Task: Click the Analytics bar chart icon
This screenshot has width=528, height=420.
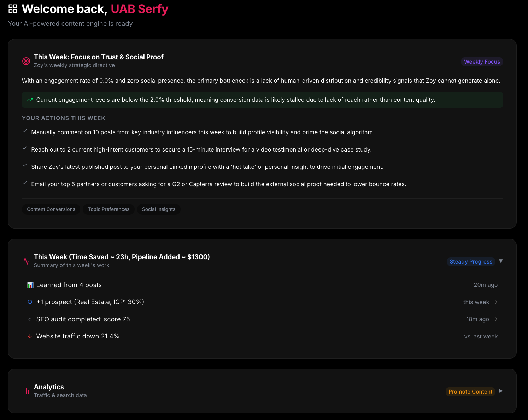Action: (26, 391)
